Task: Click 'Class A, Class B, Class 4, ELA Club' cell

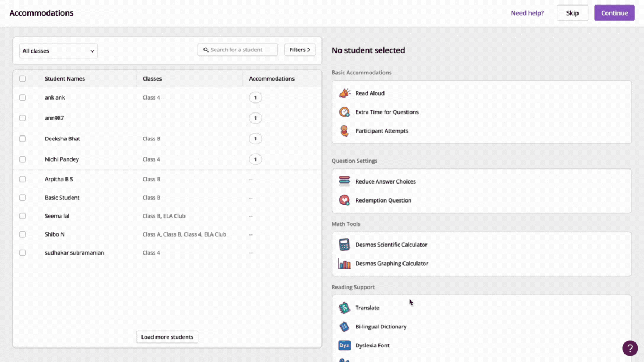Action: point(184,234)
